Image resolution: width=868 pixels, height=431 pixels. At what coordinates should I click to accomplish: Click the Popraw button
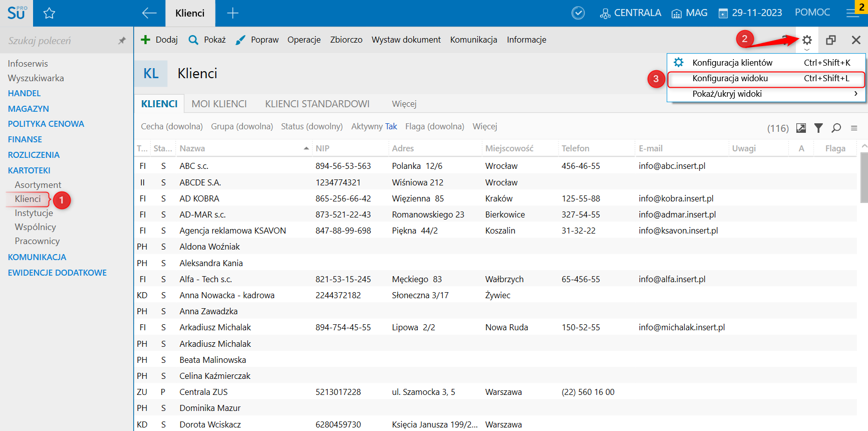coord(257,40)
